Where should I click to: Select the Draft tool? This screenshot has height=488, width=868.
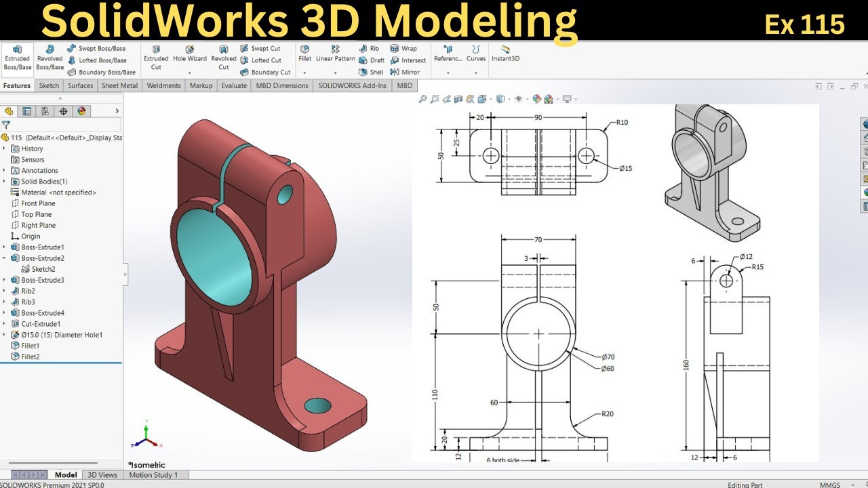(x=372, y=60)
